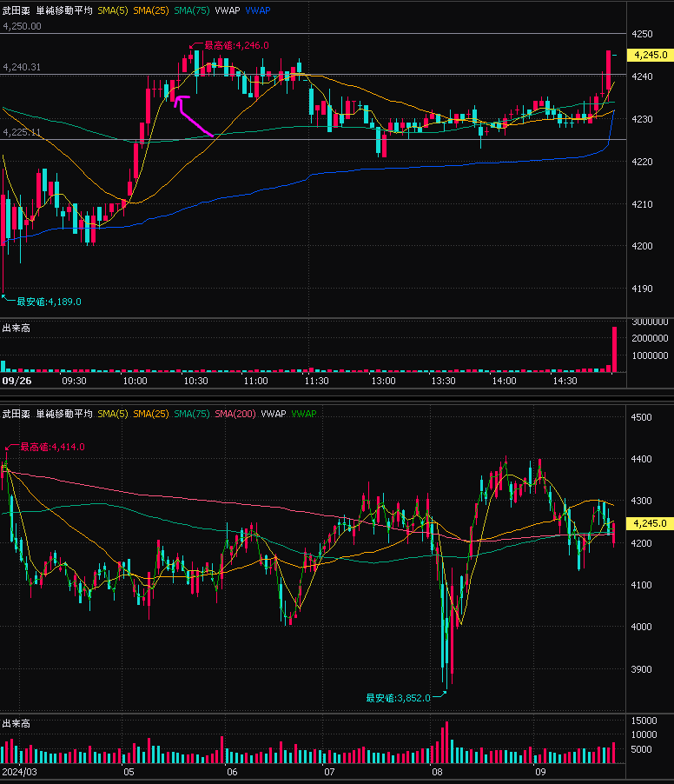Click the 4190 price axis label
Image resolution: width=674 pixels, height=784 pixels.
pyautogui.click(x=642, y=289)
